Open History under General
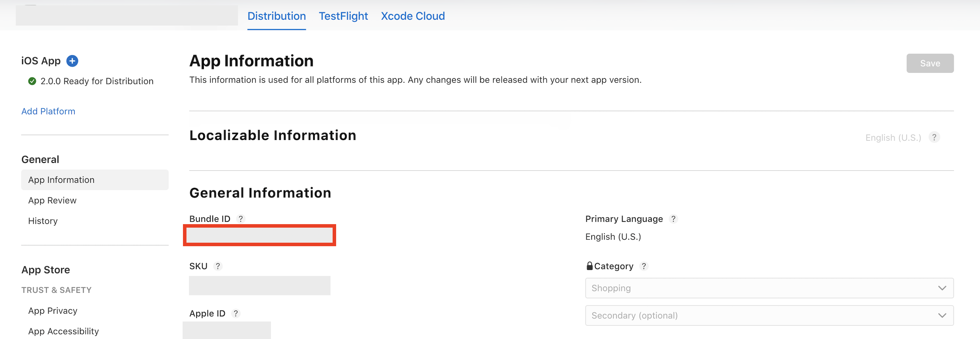 point(43,221)
